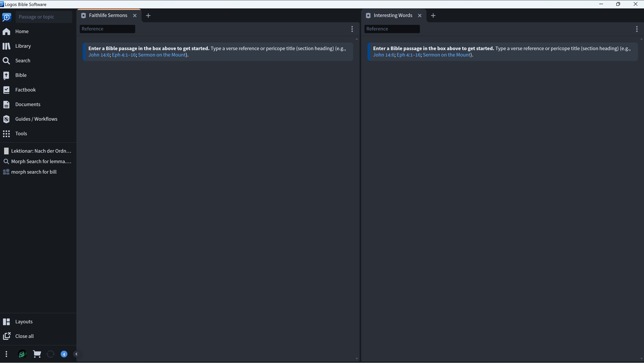Open the user account avatar

[22, 354]
